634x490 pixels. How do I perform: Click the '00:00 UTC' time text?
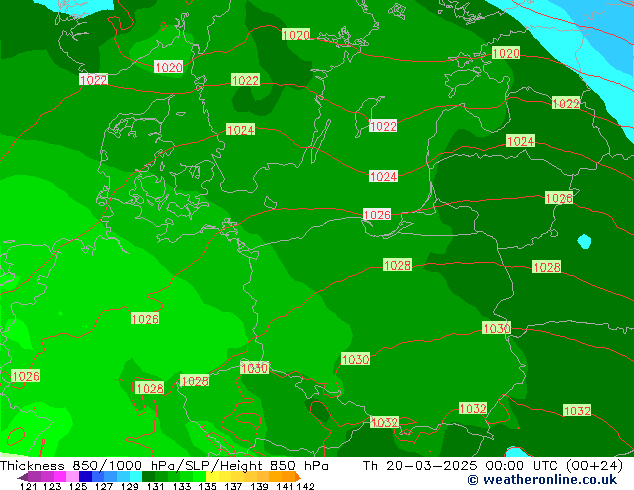click(524, 466)
